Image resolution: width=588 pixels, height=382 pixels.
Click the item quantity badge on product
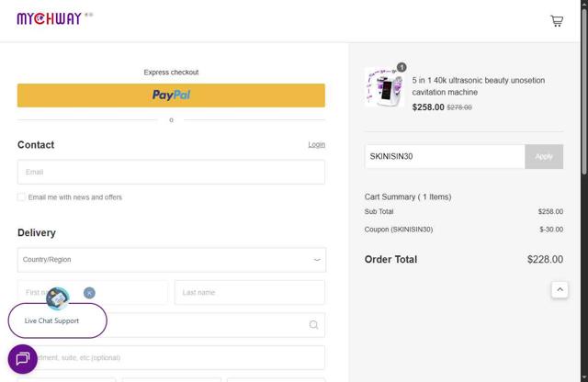401,67
